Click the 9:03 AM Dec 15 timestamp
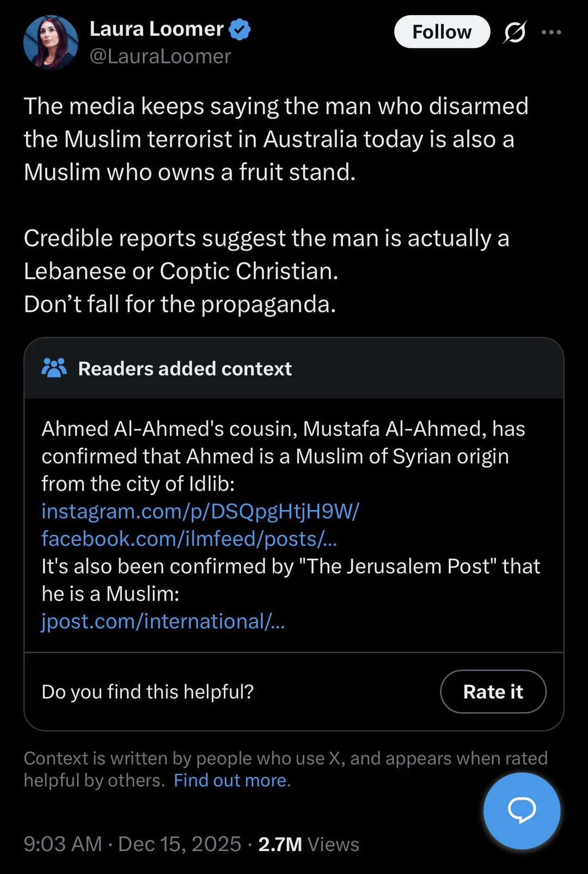The height and width of the screenshot is (874, 588). [132, 844]
